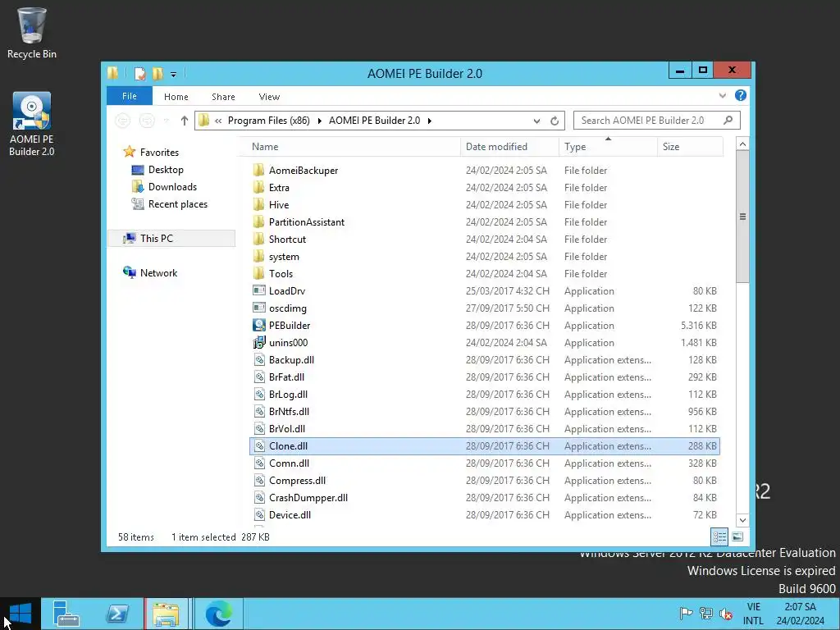Click AOMEI PE Builder 2.0 breadcrumb segment

pos(374,121)
